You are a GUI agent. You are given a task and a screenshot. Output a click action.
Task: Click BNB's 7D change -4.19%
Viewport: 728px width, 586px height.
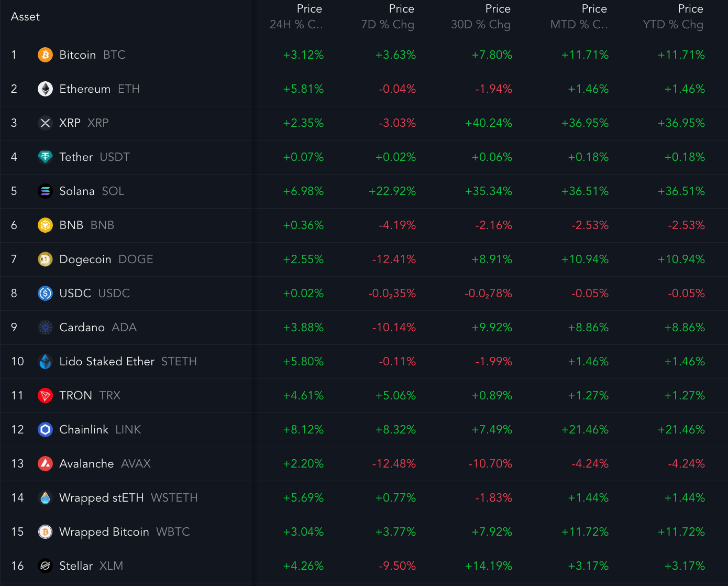(x=397, y=225)
